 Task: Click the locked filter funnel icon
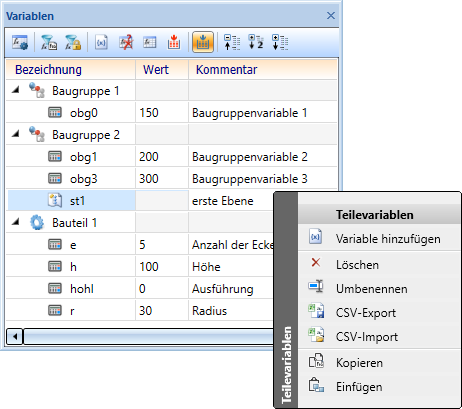(73, 42)
